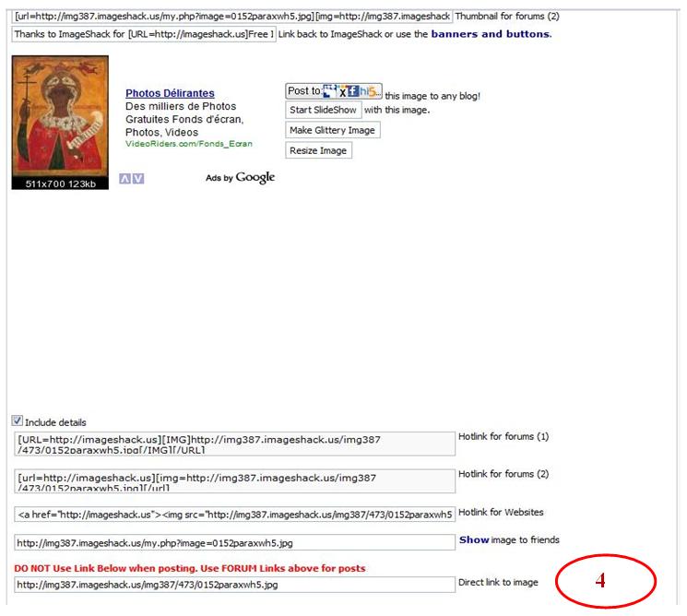Image resolution: width=687 pixels, height=616 pixels.
Task: Open the banners and buttons link
Action: click(490, 34)
